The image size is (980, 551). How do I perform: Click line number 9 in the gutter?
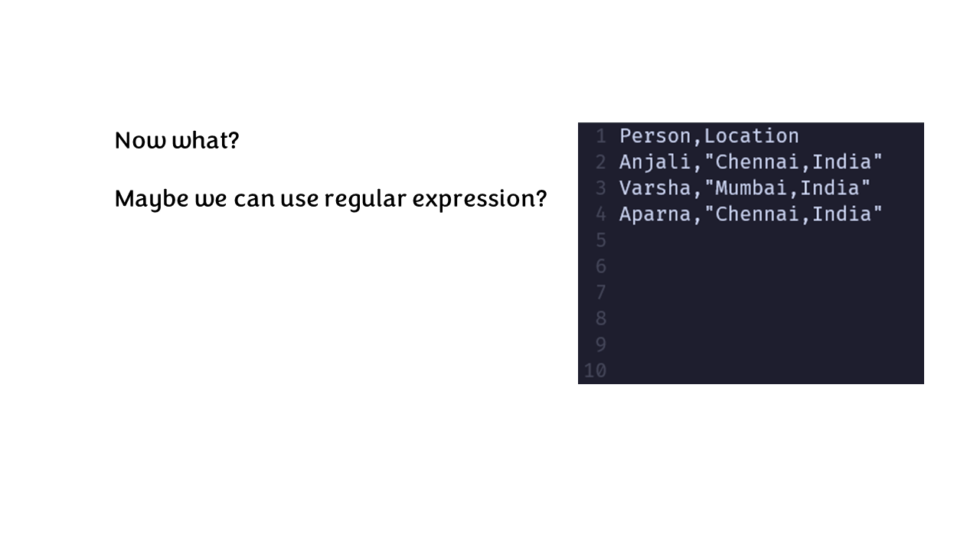click(601, 344)
